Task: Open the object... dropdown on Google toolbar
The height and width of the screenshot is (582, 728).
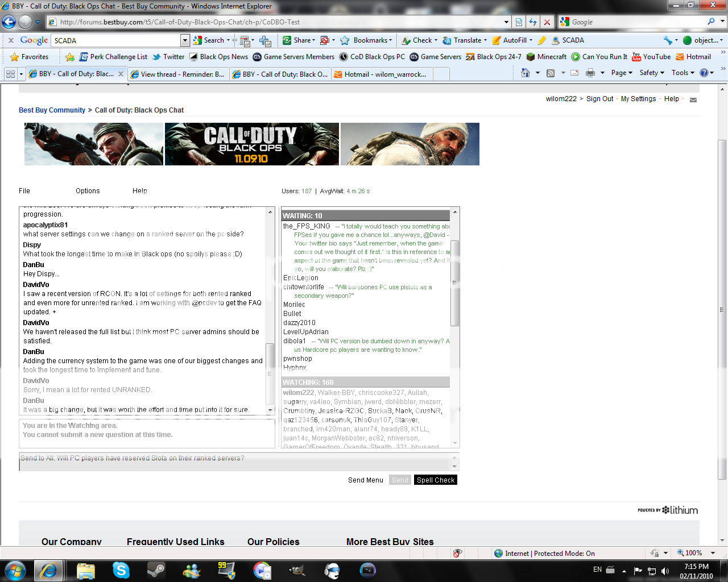Action: pos(703,40)
